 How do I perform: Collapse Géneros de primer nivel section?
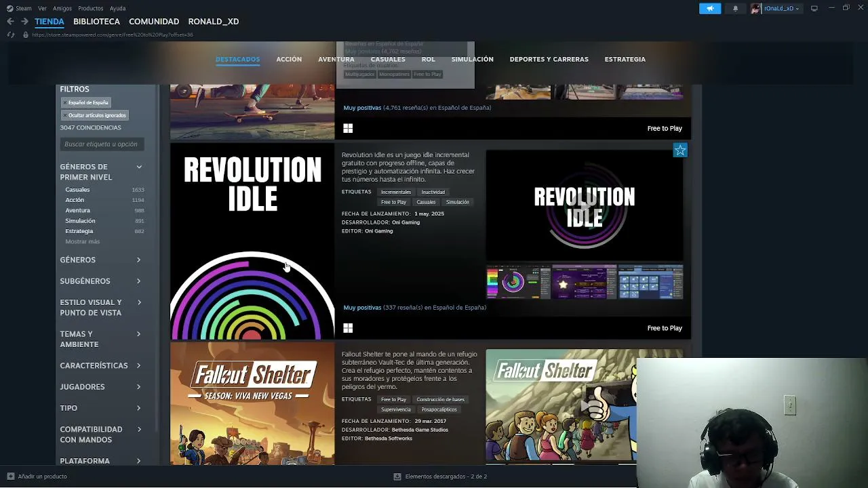pos(139,167)
